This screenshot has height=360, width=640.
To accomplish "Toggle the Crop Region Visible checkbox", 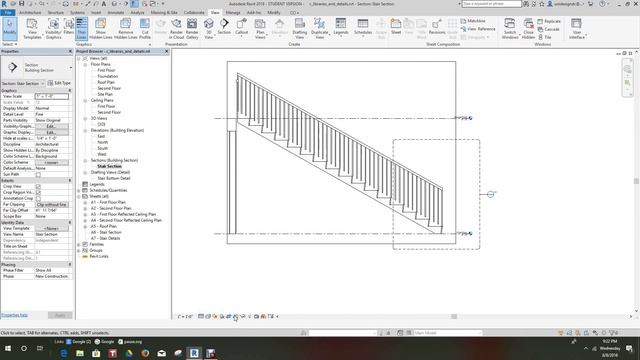I will point(38,192).
